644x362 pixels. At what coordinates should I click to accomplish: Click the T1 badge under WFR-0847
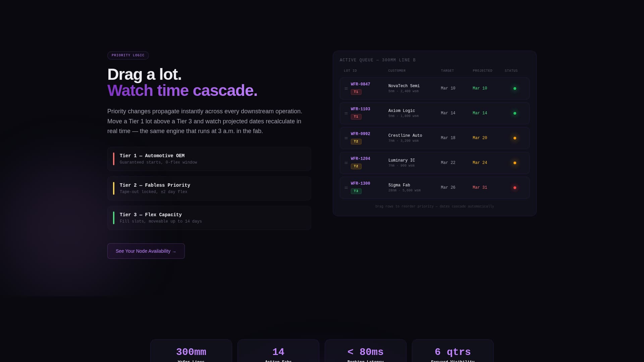click(356, 92)
